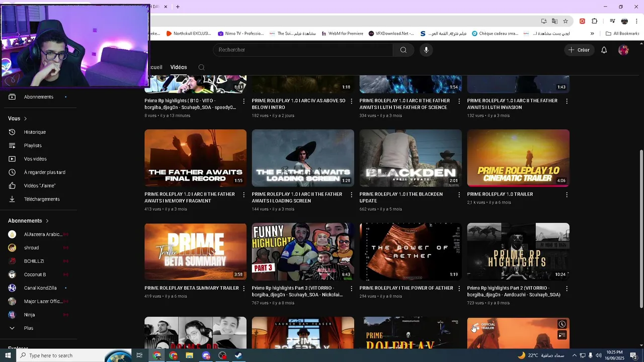Open options menu for LUTH INVASION video
This screenshot has height=362, width=644.
pyautogui.click(x=567, y=101)
